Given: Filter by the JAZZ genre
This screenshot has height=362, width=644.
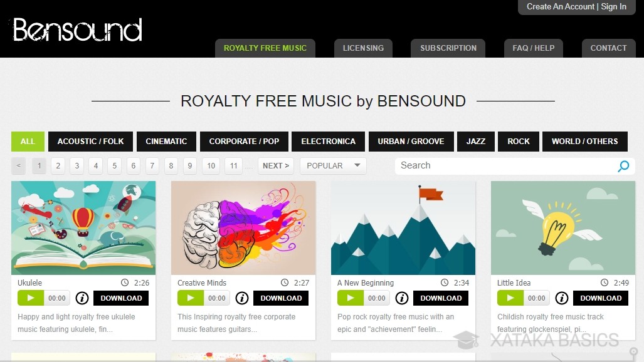Looking at the screenshot, I should [x=475, y=141].
